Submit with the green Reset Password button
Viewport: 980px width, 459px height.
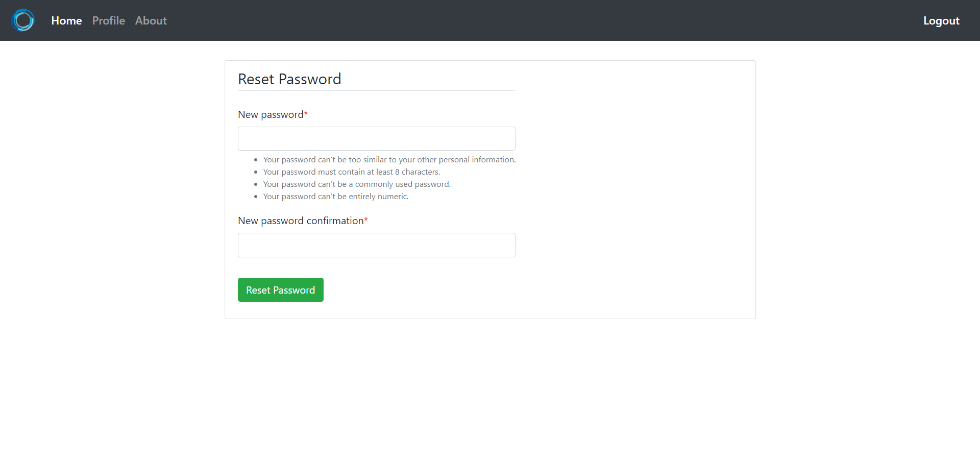281,290
